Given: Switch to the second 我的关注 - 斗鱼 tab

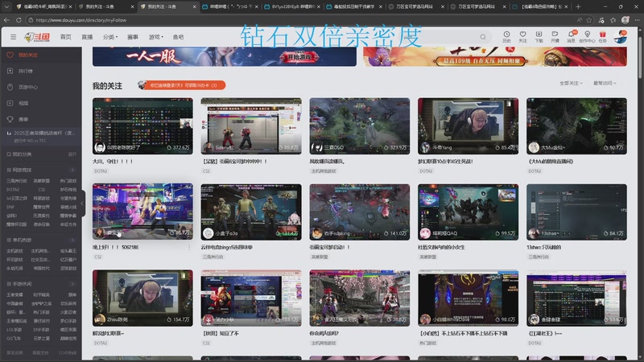Looking at the screenshot, I should pos(167,6).
